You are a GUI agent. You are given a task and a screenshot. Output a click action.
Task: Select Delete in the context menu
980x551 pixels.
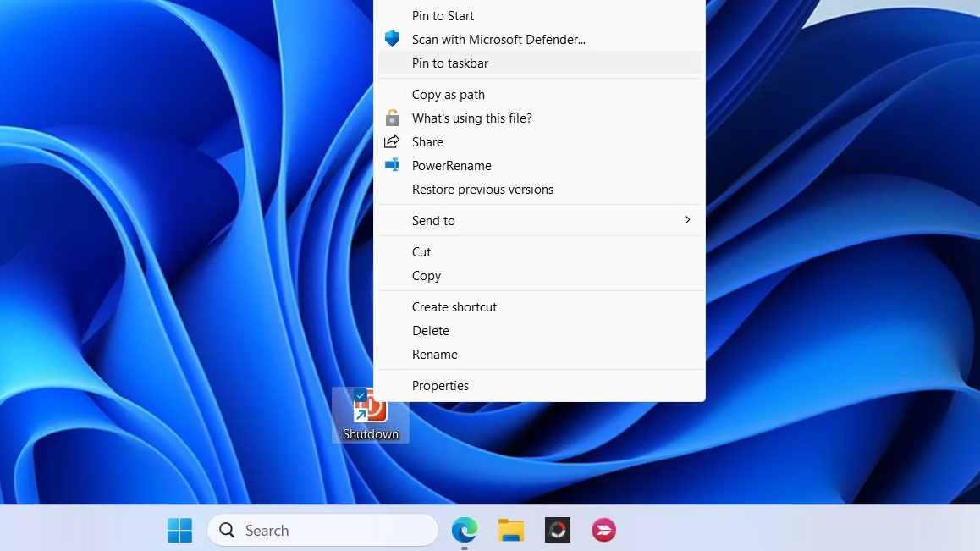tap(431, 331)
